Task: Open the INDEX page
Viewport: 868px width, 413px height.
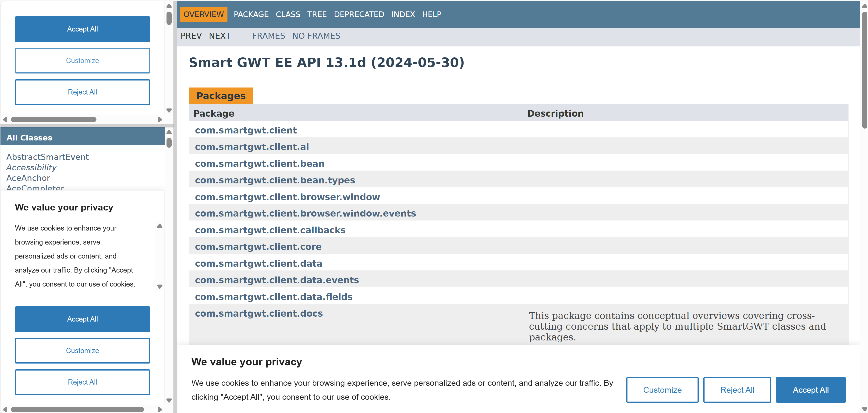Action: pos(403,14)
